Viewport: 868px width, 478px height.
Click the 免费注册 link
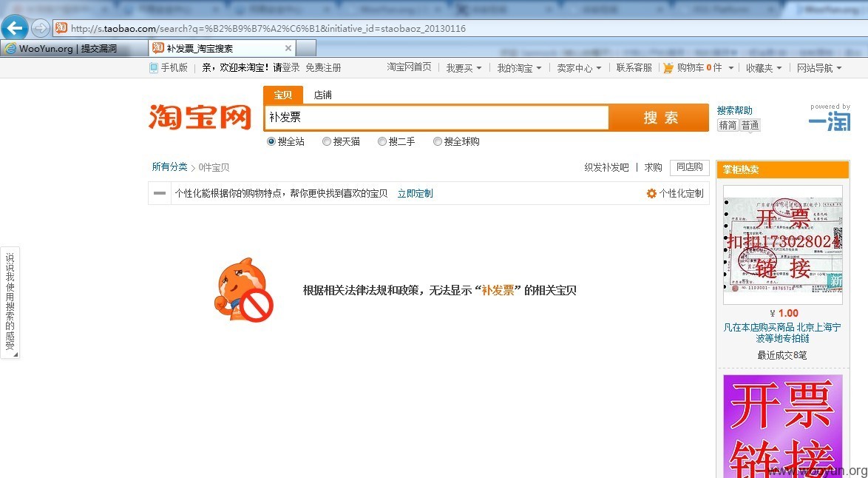click(323, 67)
